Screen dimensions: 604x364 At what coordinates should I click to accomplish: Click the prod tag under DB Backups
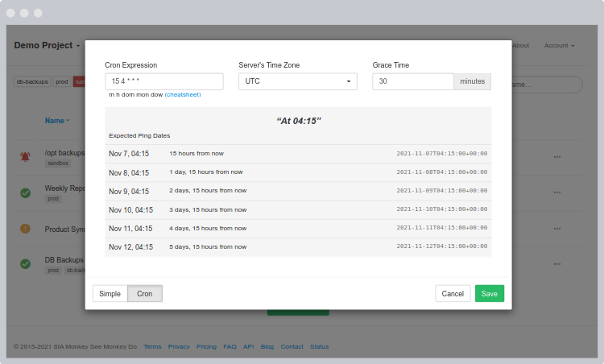click(x=53, y=271)
